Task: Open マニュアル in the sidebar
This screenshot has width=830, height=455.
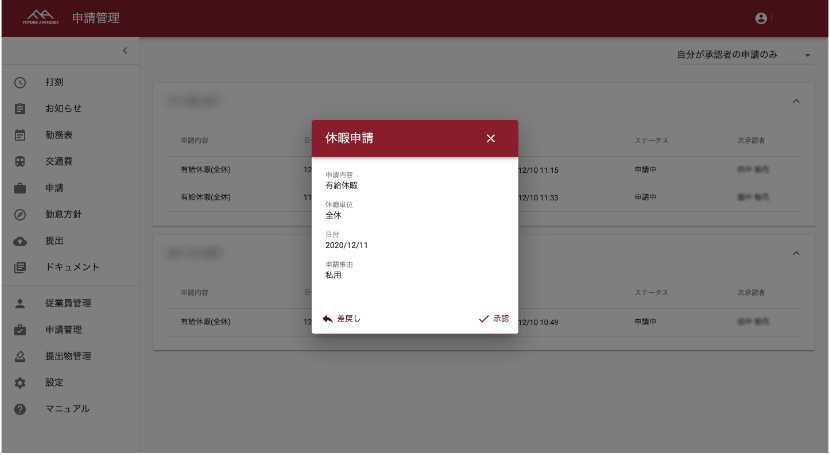Action: (70, 410)
